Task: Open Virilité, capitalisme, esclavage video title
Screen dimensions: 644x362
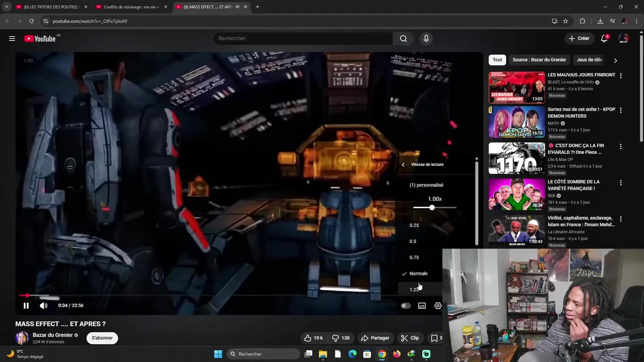Action: (x=581, y=221)
